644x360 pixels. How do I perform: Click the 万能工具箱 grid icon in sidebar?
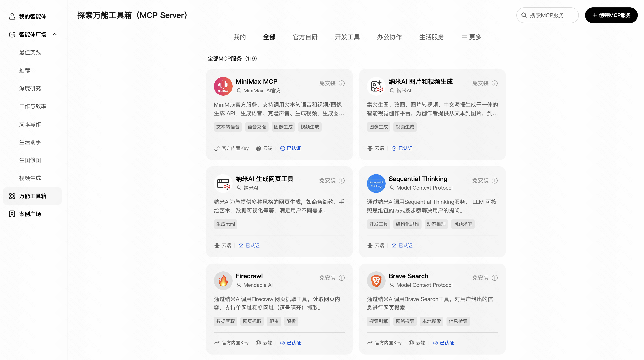tap(12, 196)
